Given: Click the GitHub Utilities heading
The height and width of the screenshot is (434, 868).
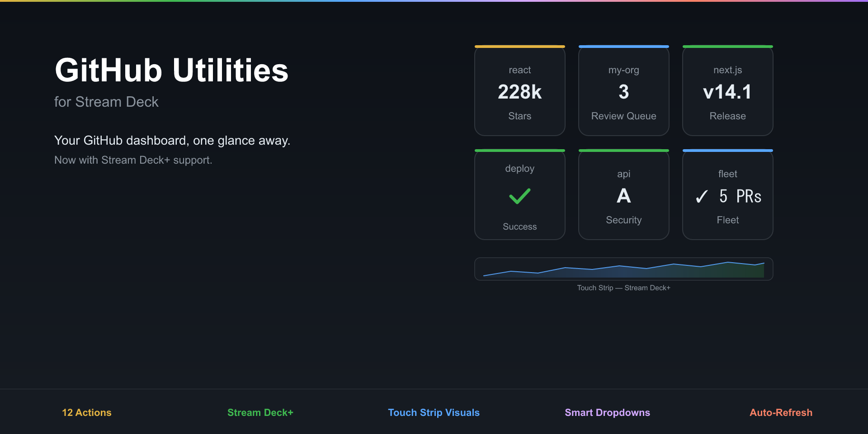Looking at the screenshot, I should (x=171, y=71).
